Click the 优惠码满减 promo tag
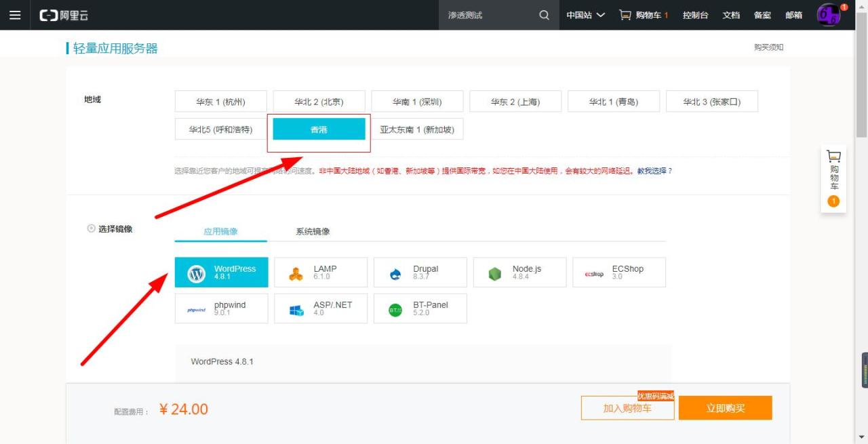This screenshot has height=444, width=868. pyautogui.click(x=656, y=396)
